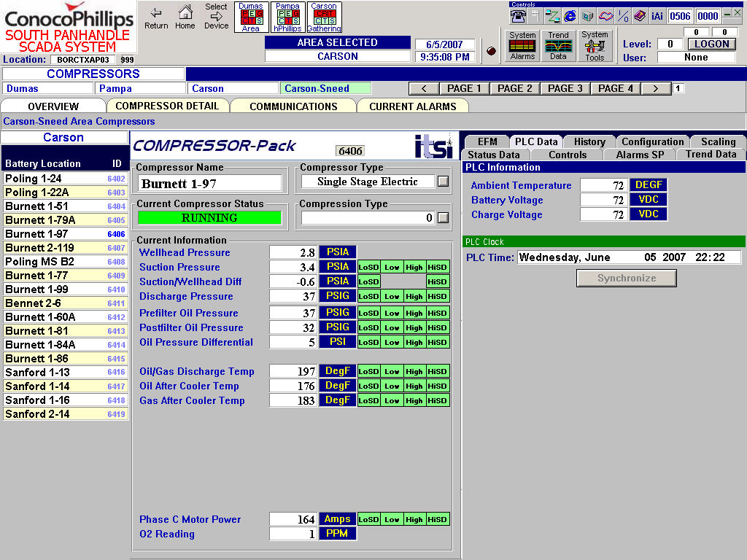
Task: Open the System Alarms panel icon
Action: coord(522,45)
